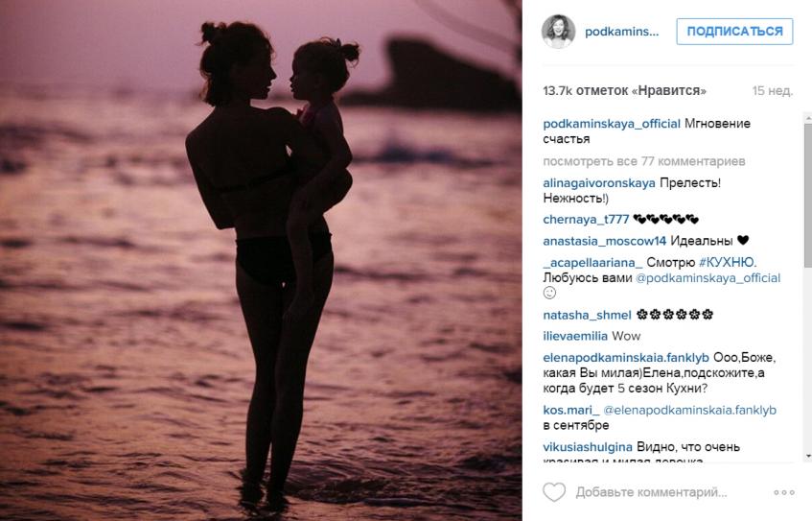This screenshot has height=521, width=812.
Task: Open the #КУХНЮ hashtag link
Action: tap(728, 262)
